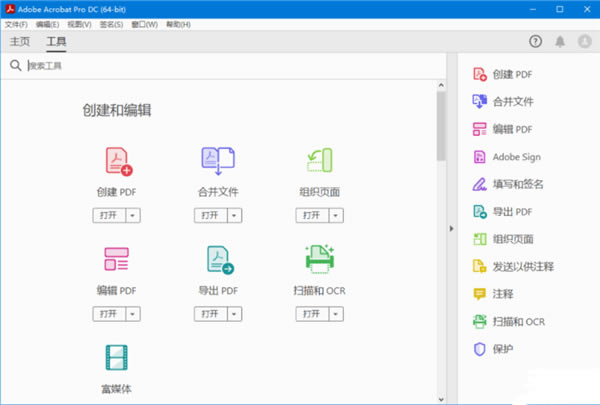Image resolution: width=600 pixels, height=405 pixels.
Task: Open the 扫描和 OCR scanner icon in main panel
Action: pos(319,259)
